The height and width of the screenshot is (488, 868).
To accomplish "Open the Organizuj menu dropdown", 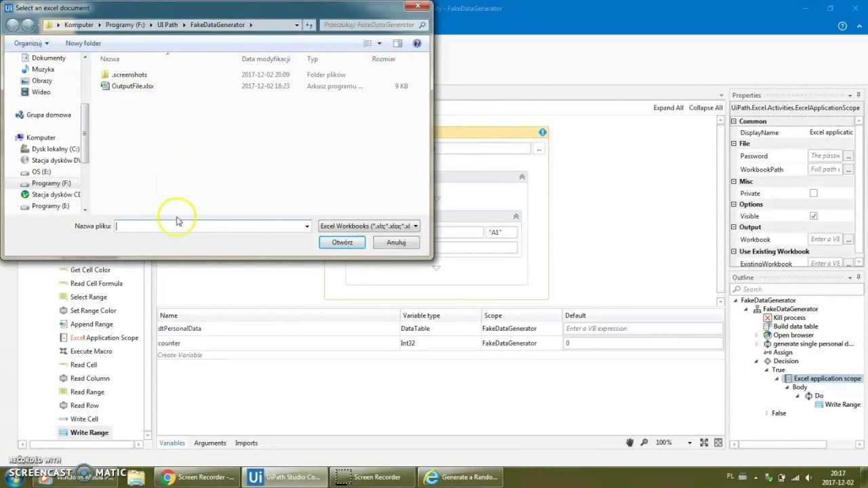I will tap(31, 43).
